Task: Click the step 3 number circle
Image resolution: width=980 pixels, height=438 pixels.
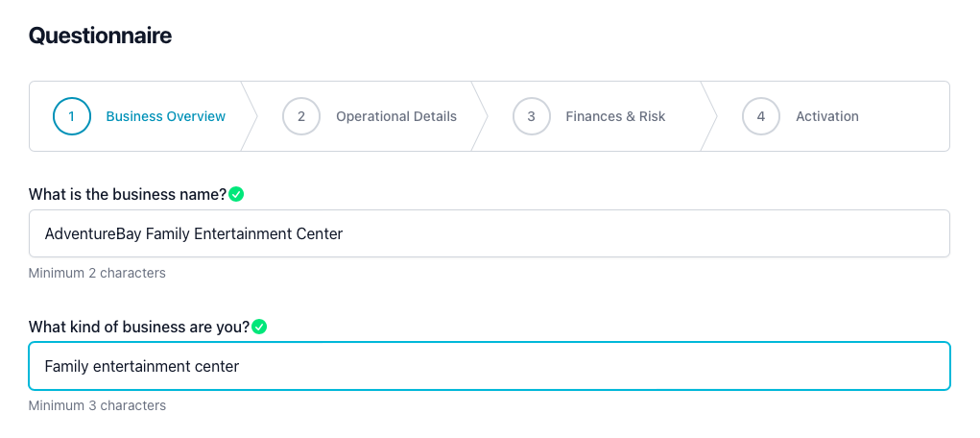Action: [x=531, y=116]
